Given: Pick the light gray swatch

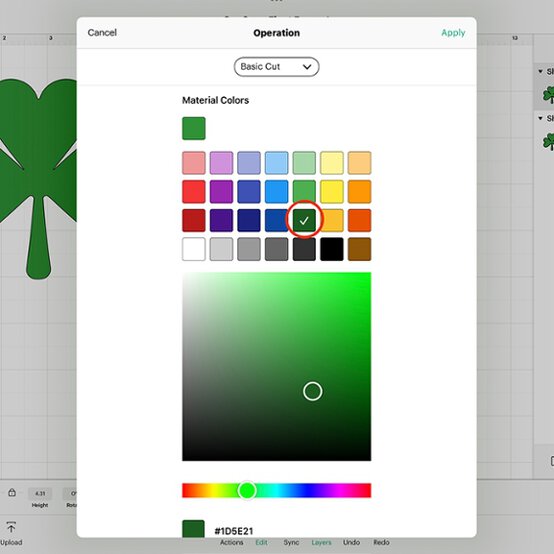Looking at the screenshot, I should point(221,249).
